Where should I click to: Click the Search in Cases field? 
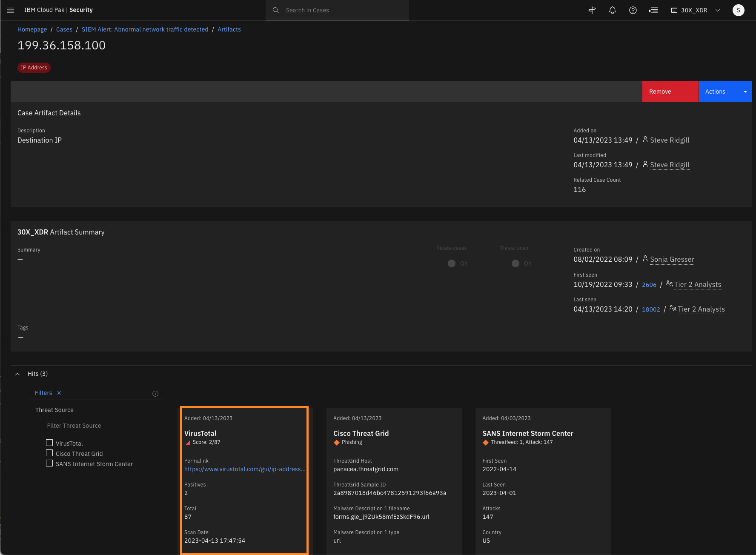click(x=337, y=10)
